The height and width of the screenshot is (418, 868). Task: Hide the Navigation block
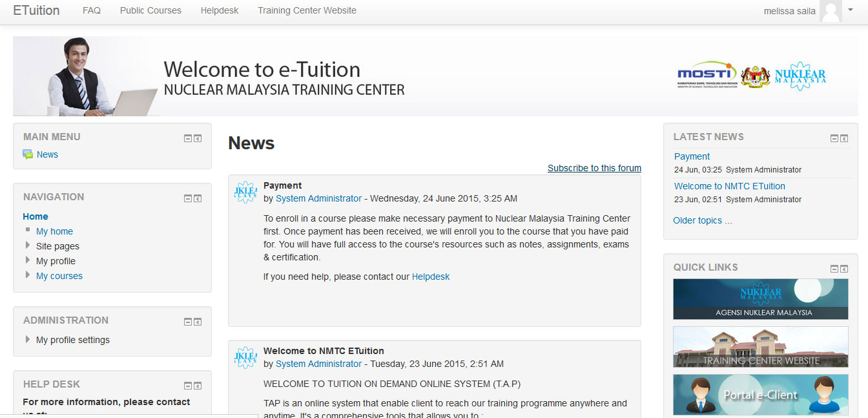click(188, 198)
